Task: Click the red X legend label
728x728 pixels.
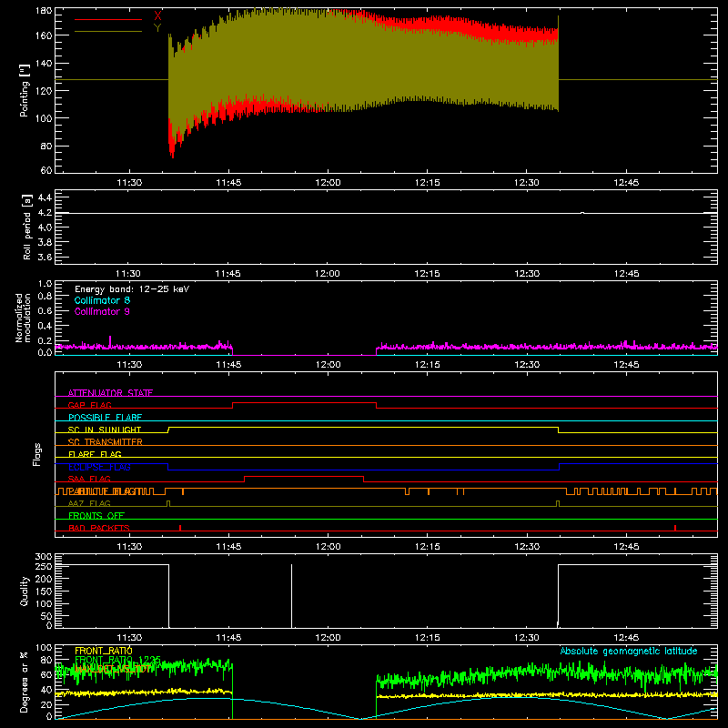Action: [x=157, y=16]
